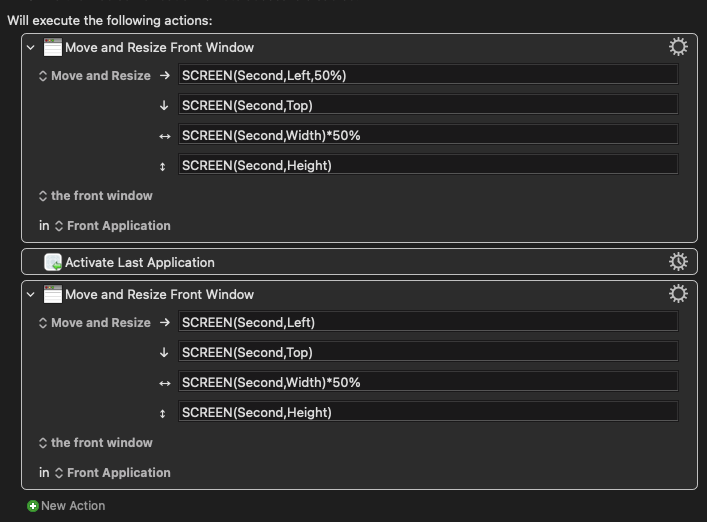
Task: Click the SCREEN(Second,Left,50%) field
Action: [x=428, y=75]
